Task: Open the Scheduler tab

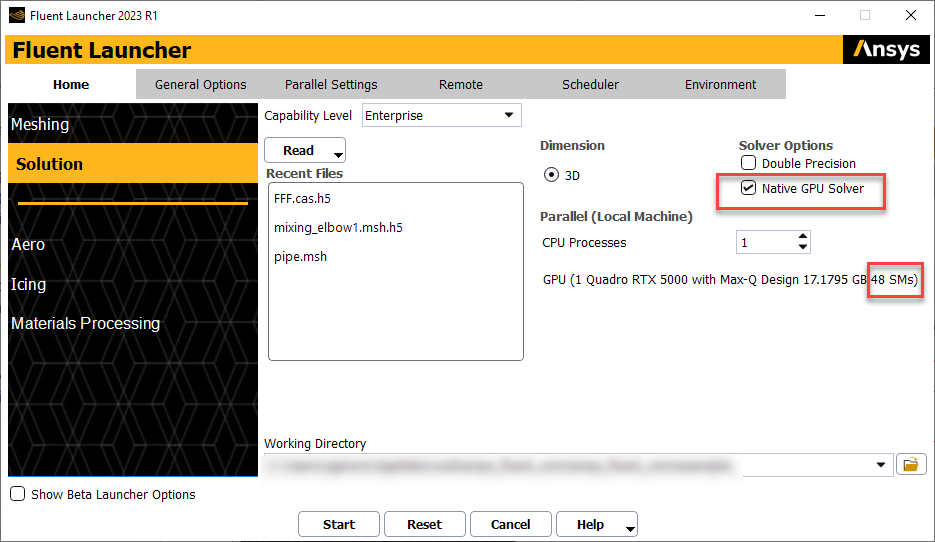Action: pyautogui.click(x=590, y=85)
